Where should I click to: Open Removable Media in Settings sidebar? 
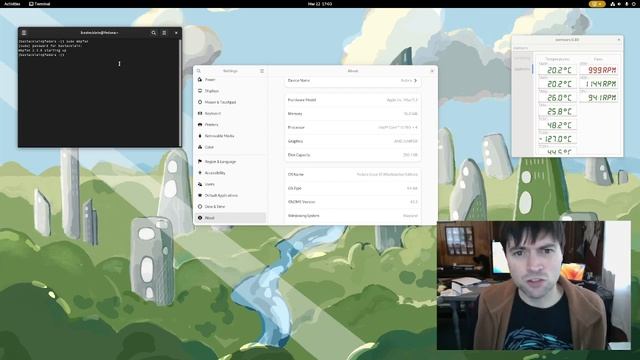tap(230, 136)
